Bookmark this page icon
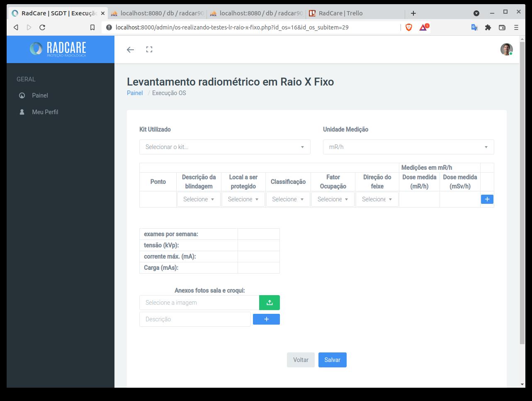 92,27
